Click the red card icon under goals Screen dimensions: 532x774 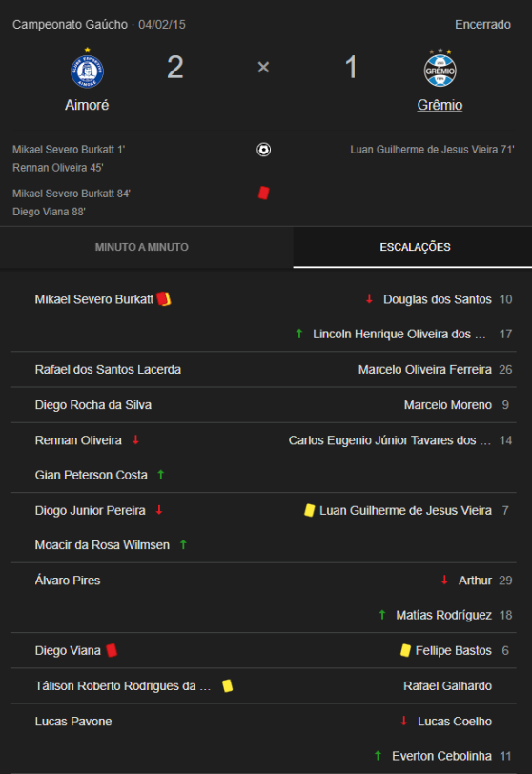(x=263, y=193)
